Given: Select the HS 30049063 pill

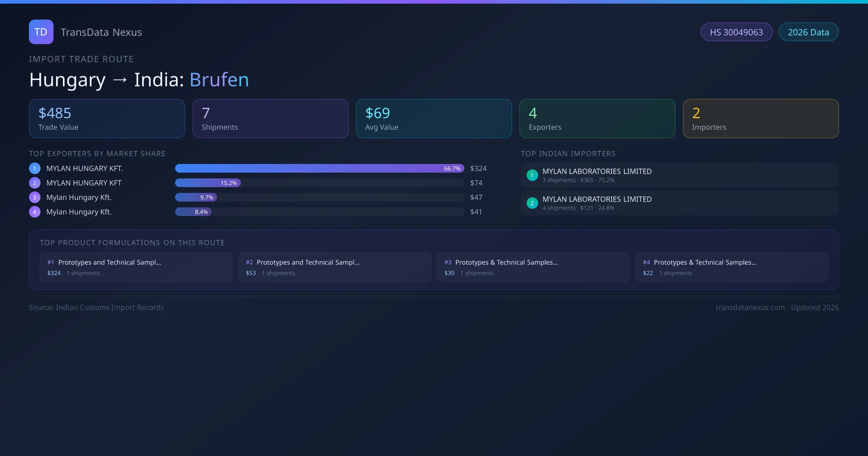Looking at the screenshot, I should coord(736,32).
